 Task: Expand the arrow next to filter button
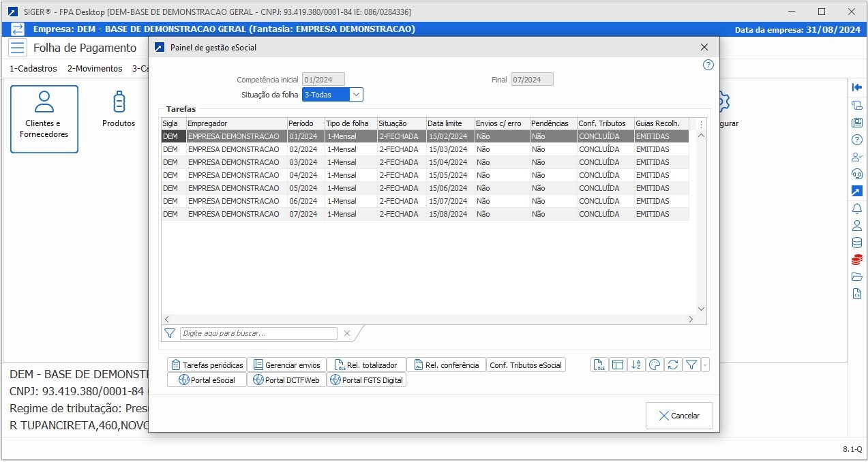(705, 365)
